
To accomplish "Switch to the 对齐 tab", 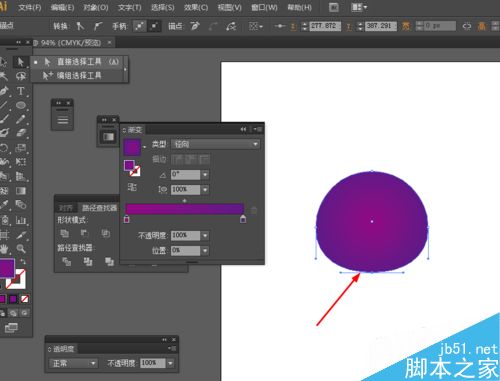I will tap(66, 208).
